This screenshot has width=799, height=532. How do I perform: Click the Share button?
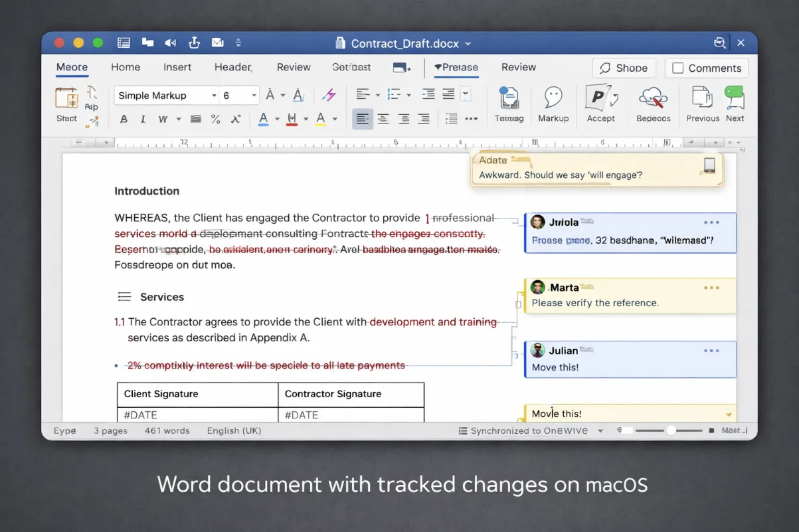[623, 68]
